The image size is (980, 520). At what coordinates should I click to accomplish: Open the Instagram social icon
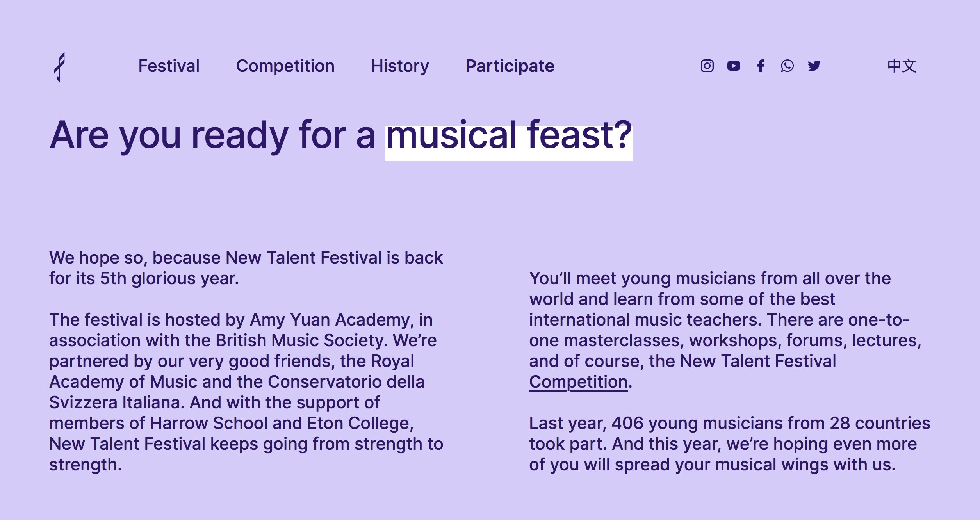pyautogui.click(x=707, y=66)
